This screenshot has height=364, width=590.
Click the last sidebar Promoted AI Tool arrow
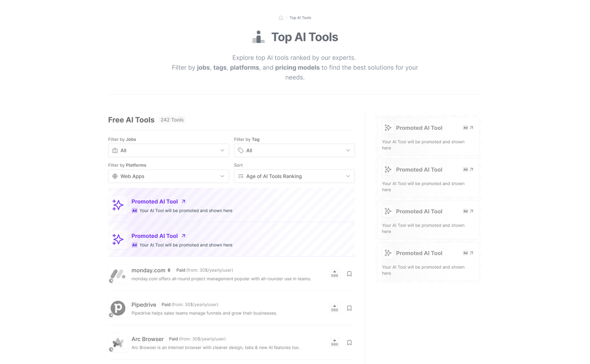[x=471, y=253]
